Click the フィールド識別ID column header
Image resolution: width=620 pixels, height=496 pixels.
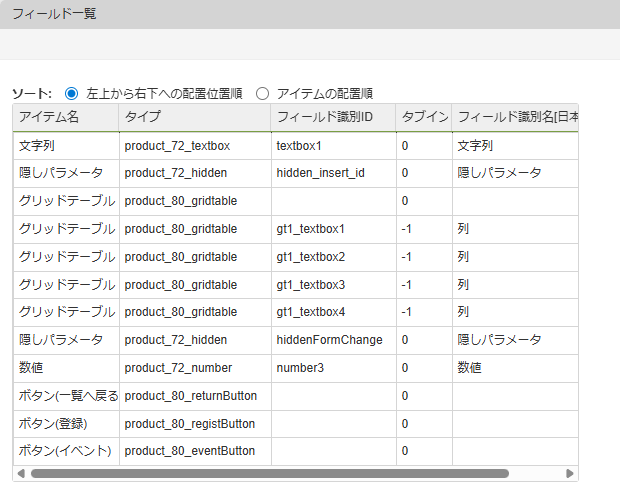click(332, 117)
